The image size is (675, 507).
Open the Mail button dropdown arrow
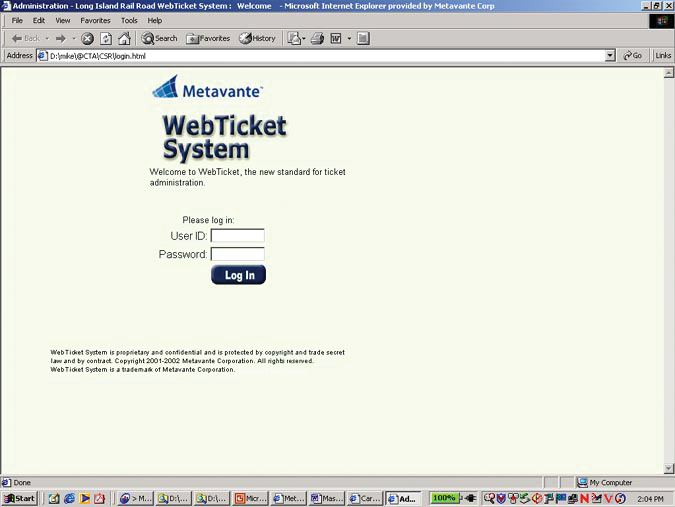point(304,39)
